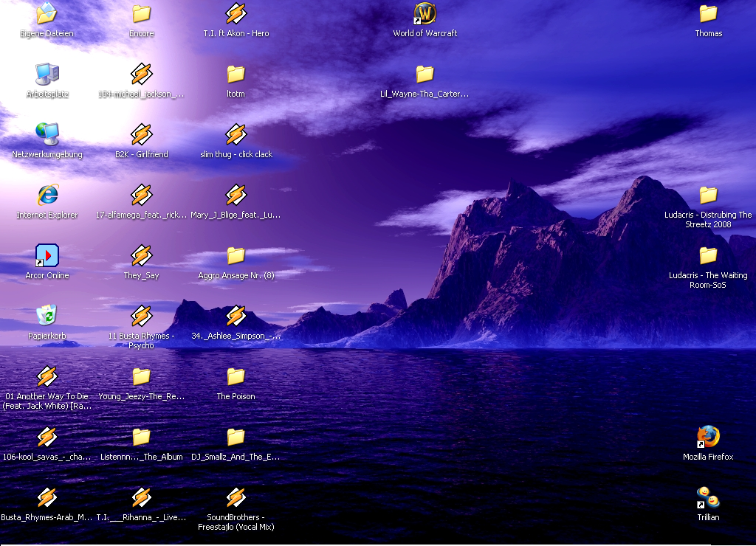The height and width of the screenshot is (546, 756).
Task: Select the Arbeitsplatz computer icon
Action: 47,75
